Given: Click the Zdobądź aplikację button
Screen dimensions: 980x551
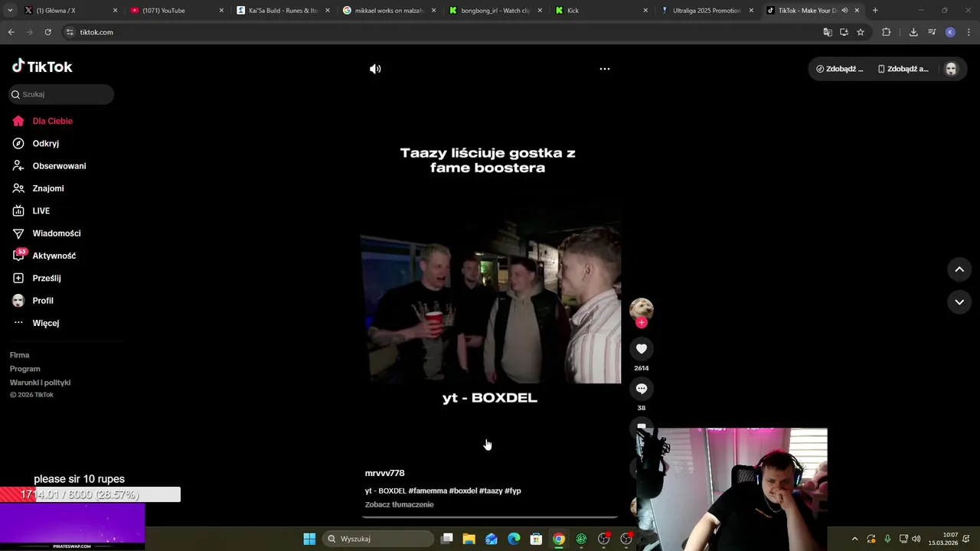Looking at the screenshot, I should (x=903, y=69).
